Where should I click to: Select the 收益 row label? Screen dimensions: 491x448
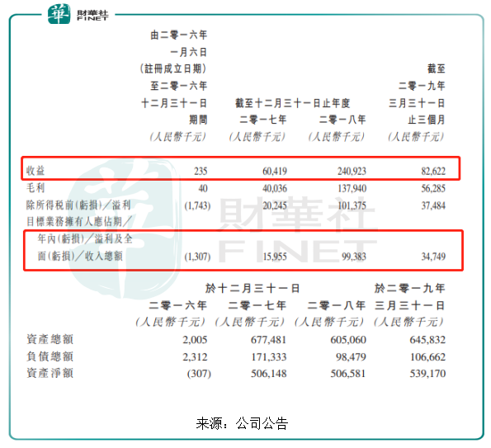coord(35,171)
